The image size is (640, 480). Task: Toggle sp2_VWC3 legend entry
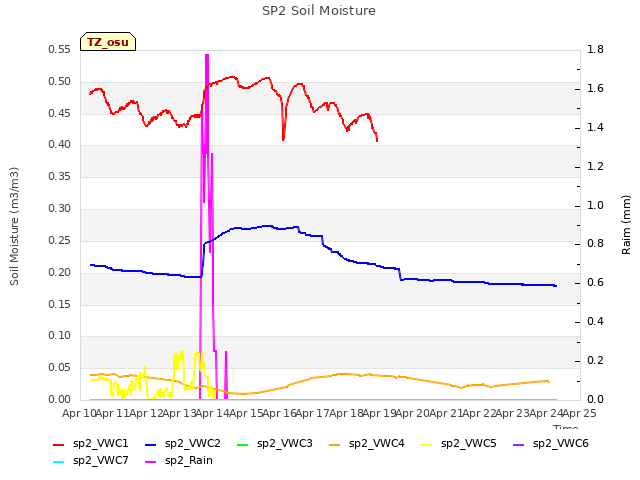[x=275, y=444]
